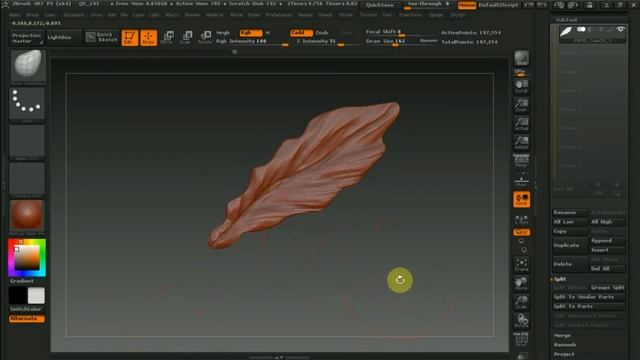Collapse the SubTool panel header
The width and height of the screenshot is (640, 360).
point(567,19)
